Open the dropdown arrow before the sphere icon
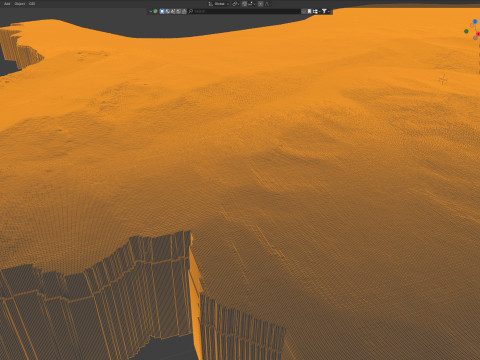This screenshot has height=360, width=480. pos(151,11)
